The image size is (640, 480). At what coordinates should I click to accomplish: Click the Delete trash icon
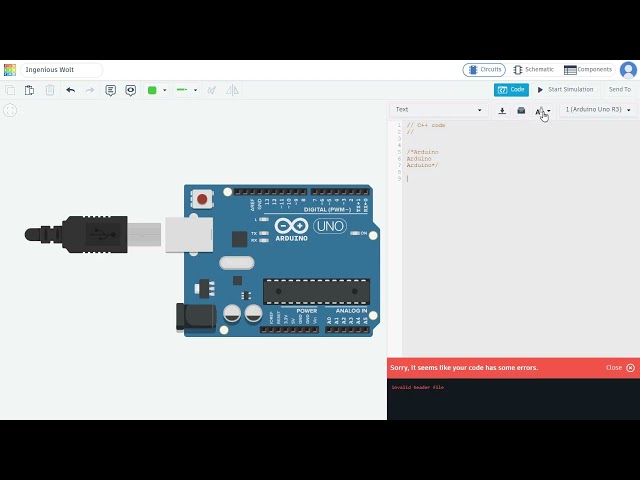click(50, 90)
